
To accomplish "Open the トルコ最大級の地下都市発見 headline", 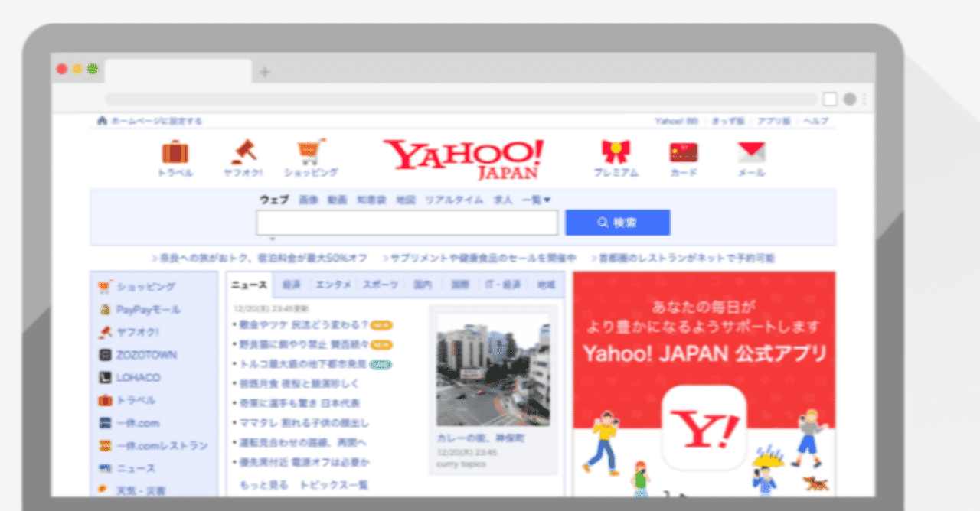I will coord(303,364).
